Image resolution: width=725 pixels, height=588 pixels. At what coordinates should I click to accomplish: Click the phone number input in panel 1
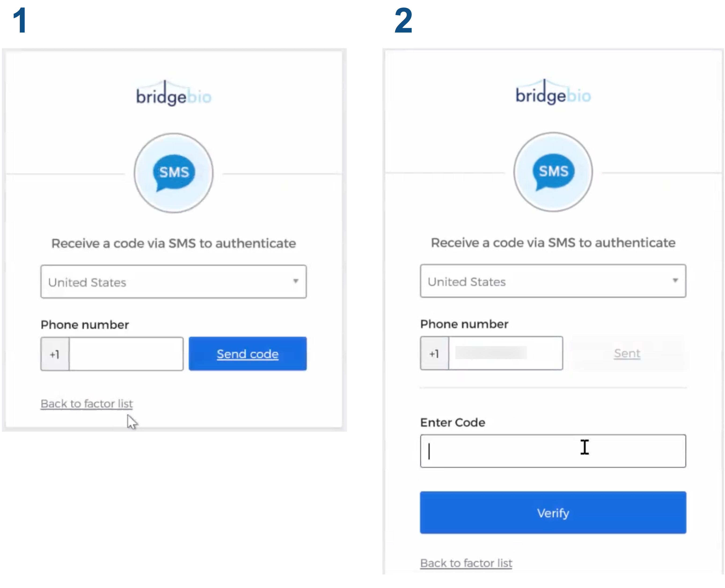[x=125, y=354]
